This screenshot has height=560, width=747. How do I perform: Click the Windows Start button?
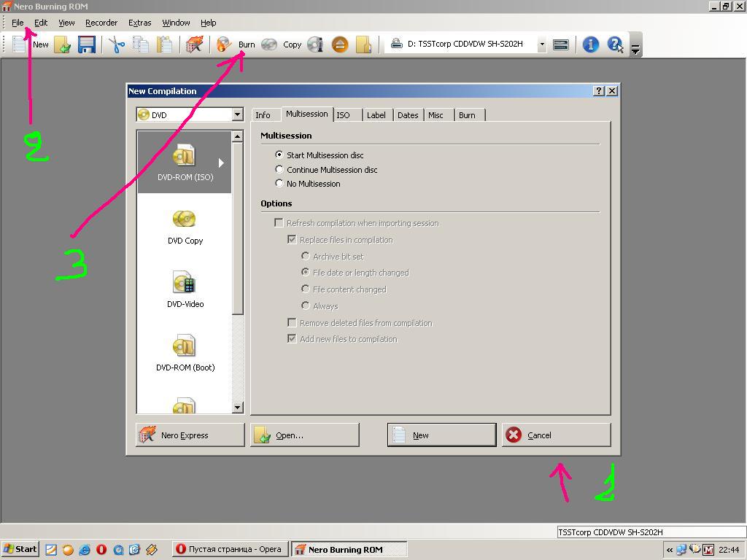[20, 550]
